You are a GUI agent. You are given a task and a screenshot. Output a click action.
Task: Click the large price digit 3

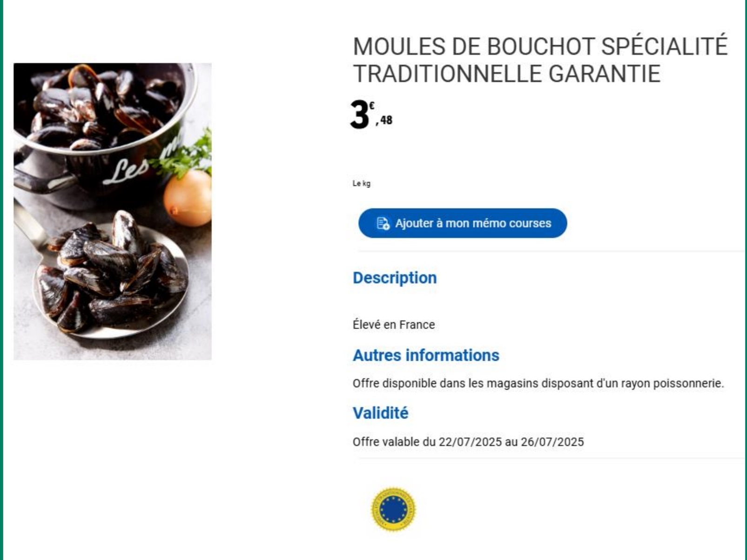point(360,115)
